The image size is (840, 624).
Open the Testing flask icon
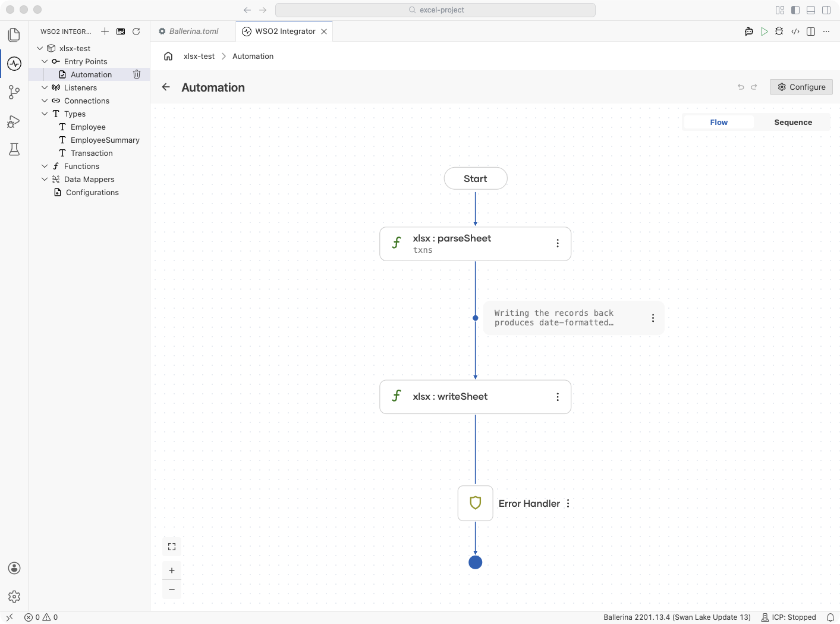coord(14,149)
